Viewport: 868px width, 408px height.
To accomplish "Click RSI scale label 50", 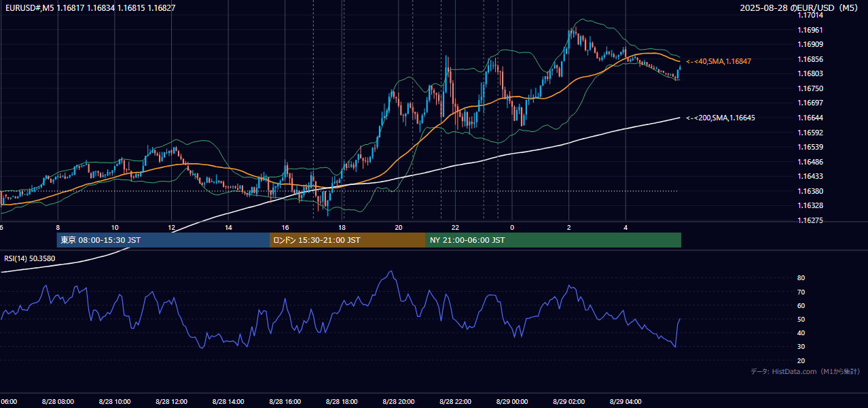I will [801, 319].
